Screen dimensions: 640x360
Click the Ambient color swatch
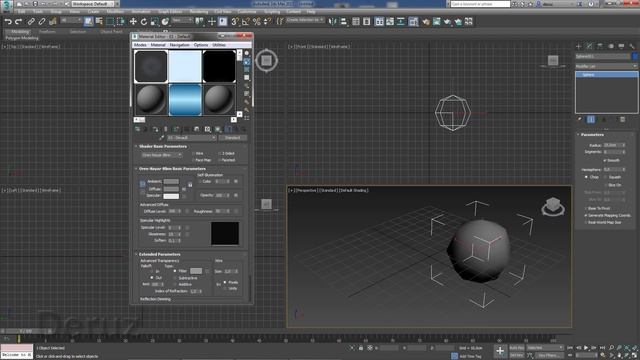[x=171, y=182]
